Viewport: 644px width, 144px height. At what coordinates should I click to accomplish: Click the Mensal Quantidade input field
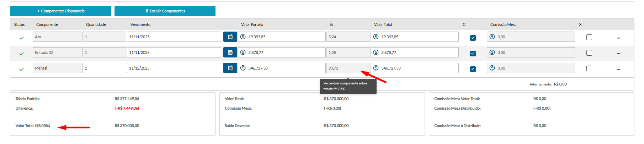pyautogui.click(x=104, y=68)
